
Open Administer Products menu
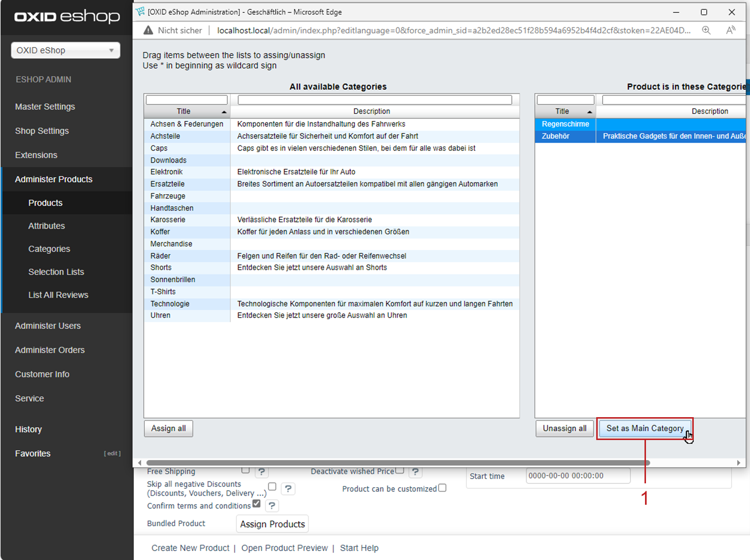pyautogui.click(x=54, y=179)
